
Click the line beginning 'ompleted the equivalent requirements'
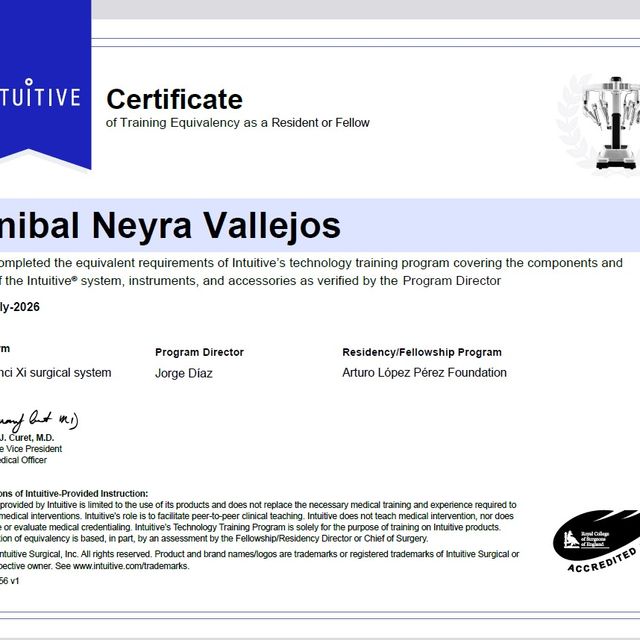311,263
